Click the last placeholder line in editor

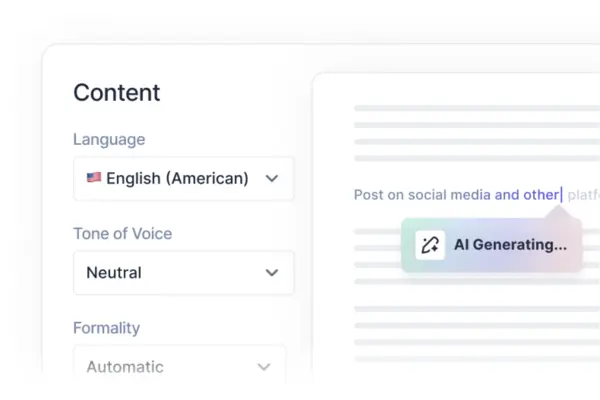[x=477, y=359]
